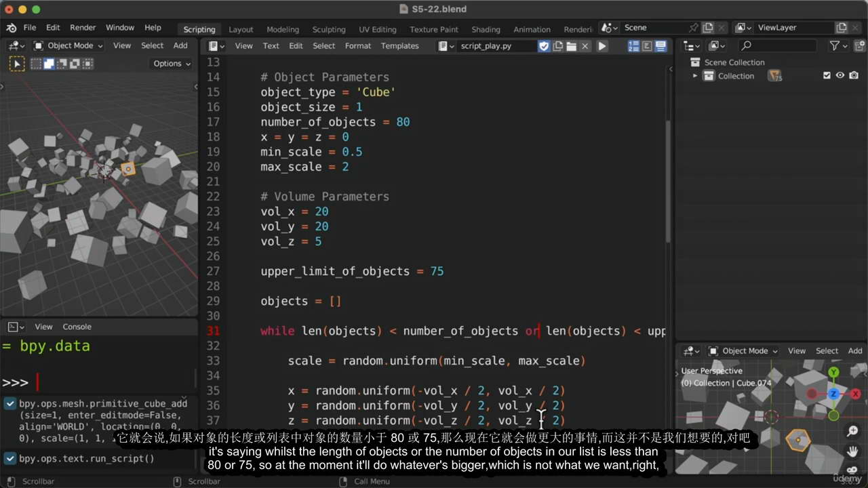The width and height of the screenshot is (868, 488).
Task: Click the blue Z axis gizmo
Action: (834, 394)
